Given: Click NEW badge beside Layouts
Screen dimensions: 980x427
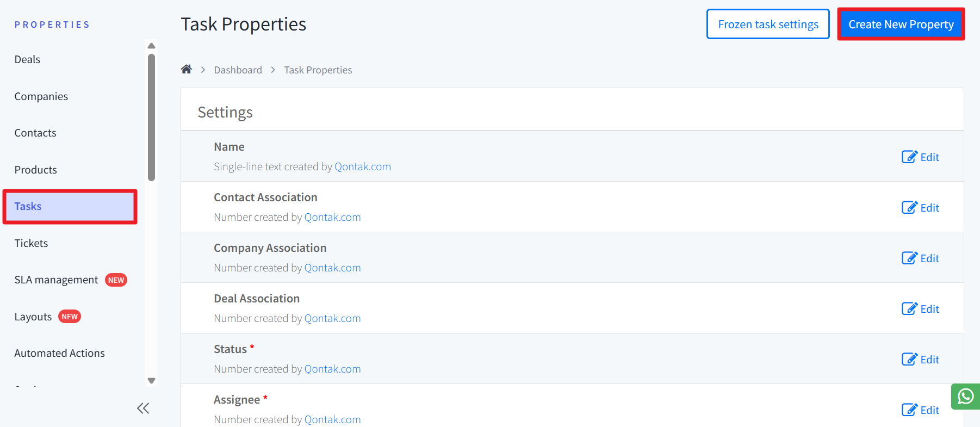Looking at the screenshot, I should tap(70, 317).
